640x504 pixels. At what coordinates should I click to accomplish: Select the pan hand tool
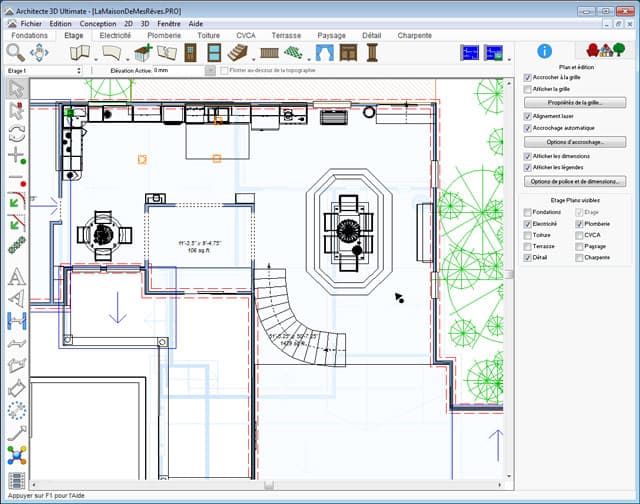click(x=39, y=53)
